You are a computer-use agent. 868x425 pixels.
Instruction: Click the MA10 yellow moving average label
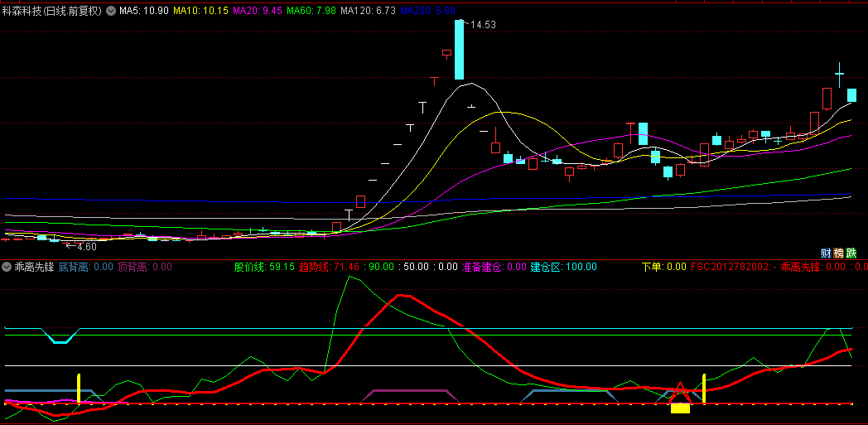point(201,12)
